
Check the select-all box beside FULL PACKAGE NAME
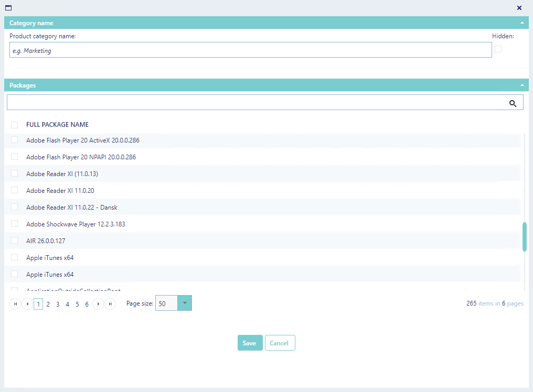[x=14, y=125]
